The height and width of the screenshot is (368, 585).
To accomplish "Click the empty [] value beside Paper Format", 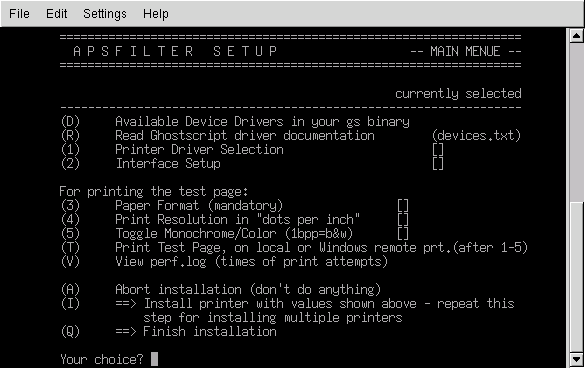I will coord(403,206).
